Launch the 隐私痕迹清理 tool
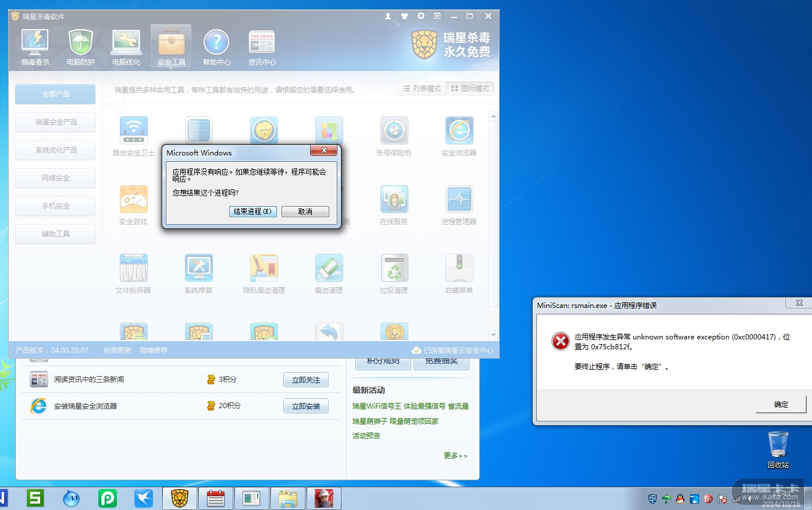Screen dimensions: 812x510 point(263,274)
